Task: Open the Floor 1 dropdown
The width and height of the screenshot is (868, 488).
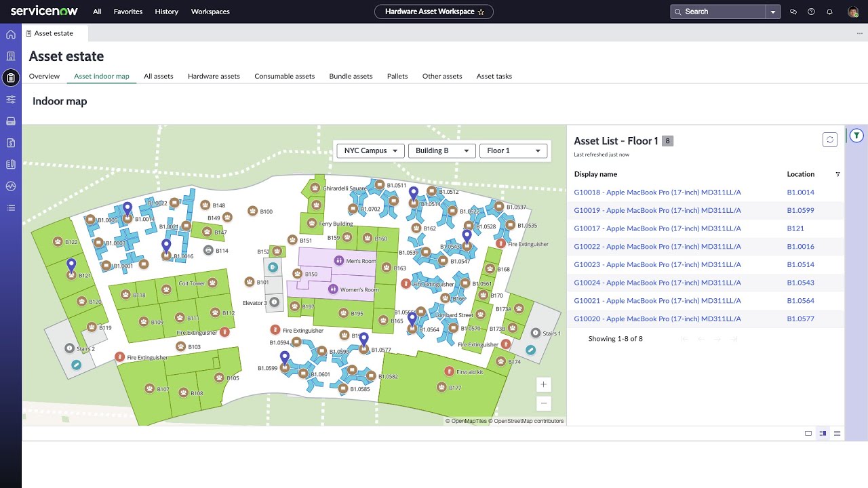Action: (x=513, y=150)
